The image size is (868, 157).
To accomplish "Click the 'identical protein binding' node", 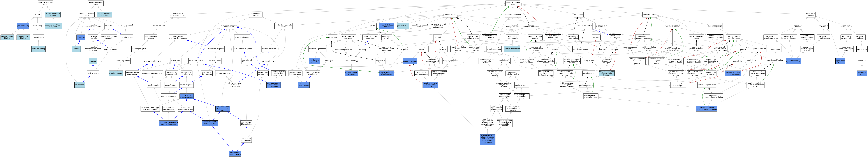I will coord(7,37).
